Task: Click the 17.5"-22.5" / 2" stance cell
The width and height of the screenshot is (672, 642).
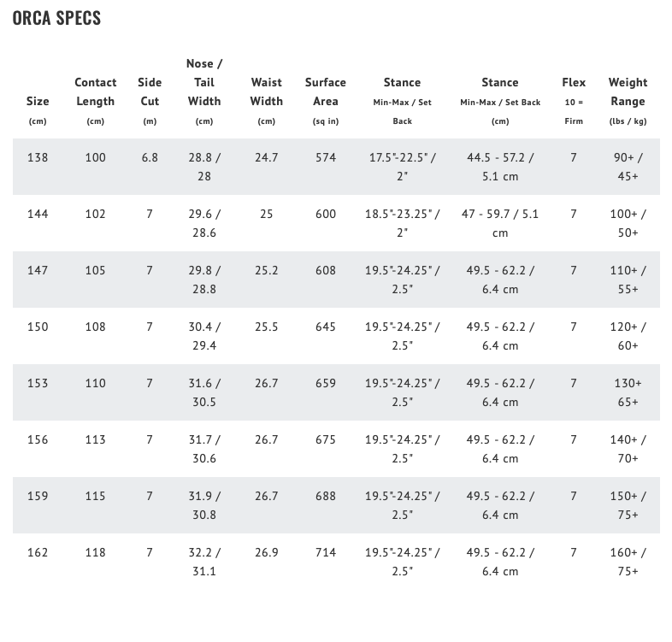Action: (403, 167)
